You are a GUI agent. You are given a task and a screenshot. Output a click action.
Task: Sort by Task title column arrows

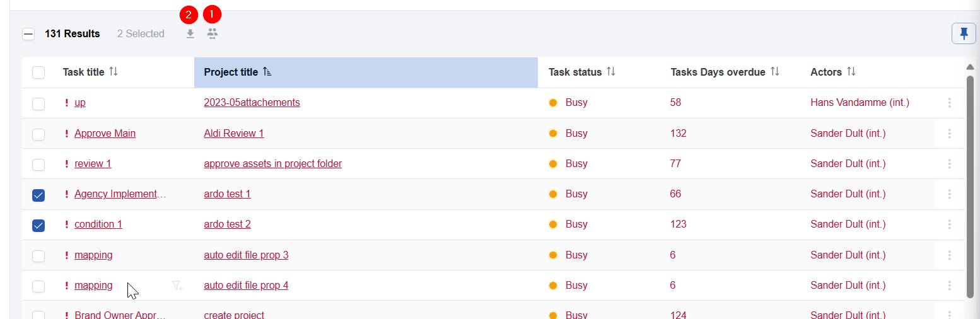(114, 72)
